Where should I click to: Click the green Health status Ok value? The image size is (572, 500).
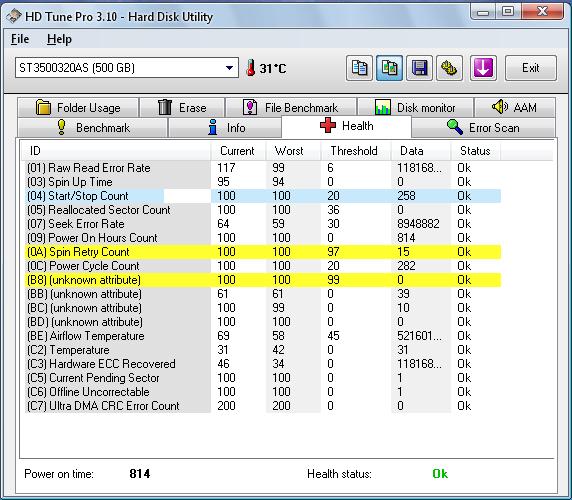coord(440,474)
